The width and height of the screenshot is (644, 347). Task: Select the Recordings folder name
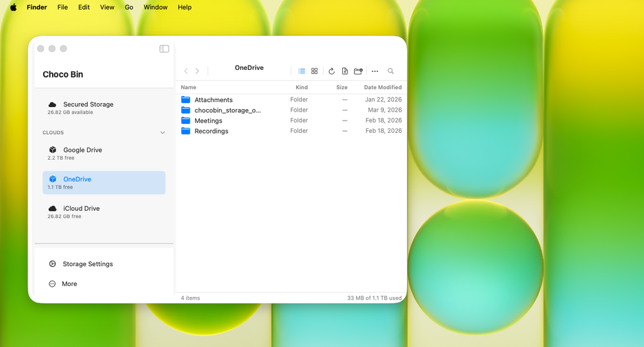pyautogui.click(x=211, y=131)
